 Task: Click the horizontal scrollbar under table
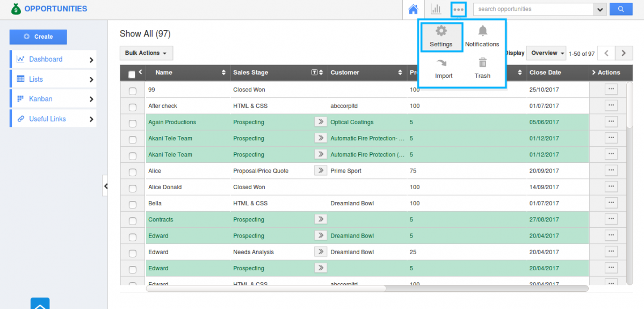(x=266, y=289)
